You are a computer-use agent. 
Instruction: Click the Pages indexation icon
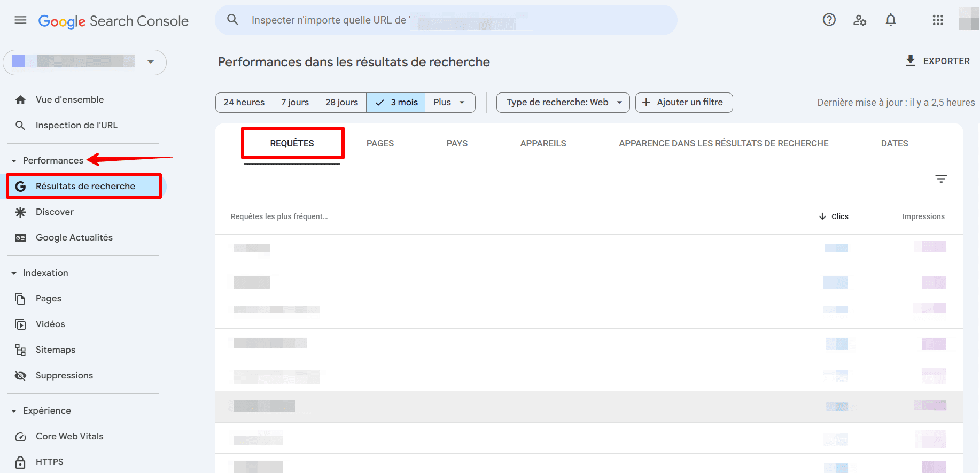pos(20,299)
